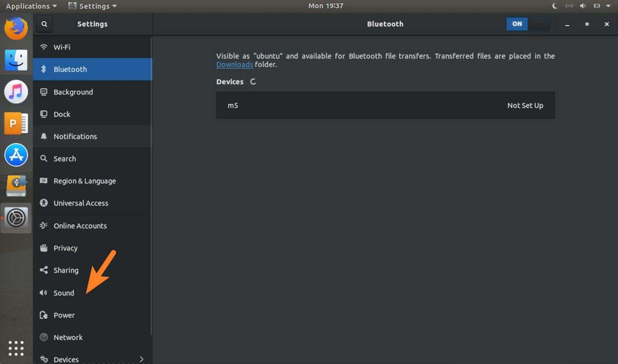Open the music player dock icon
The image size is (618, 364).
(16, 91)
